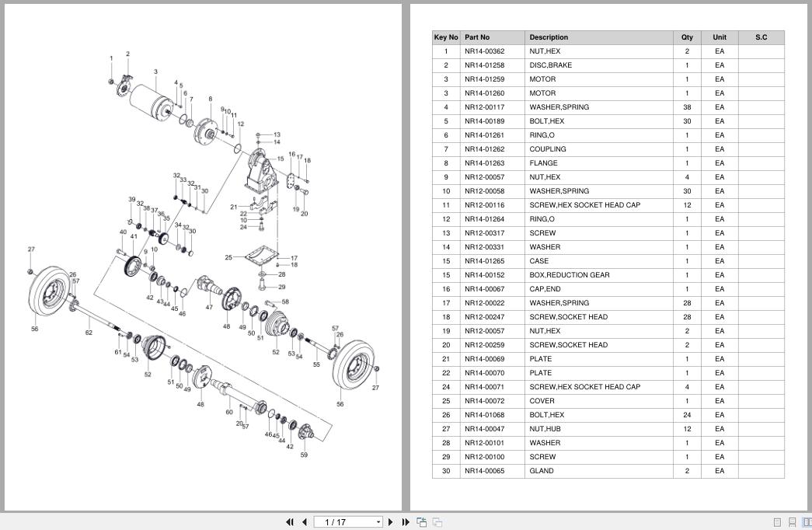Click the CAP,END description cell
Image resolution: width=812 pixels, height=530 pixels.
click(x=599, y=289)
